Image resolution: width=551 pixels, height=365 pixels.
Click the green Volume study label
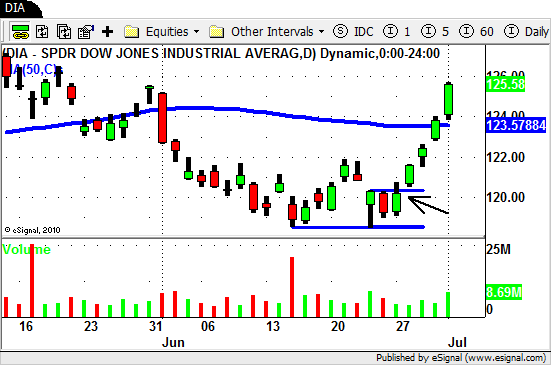click(26, 249)
